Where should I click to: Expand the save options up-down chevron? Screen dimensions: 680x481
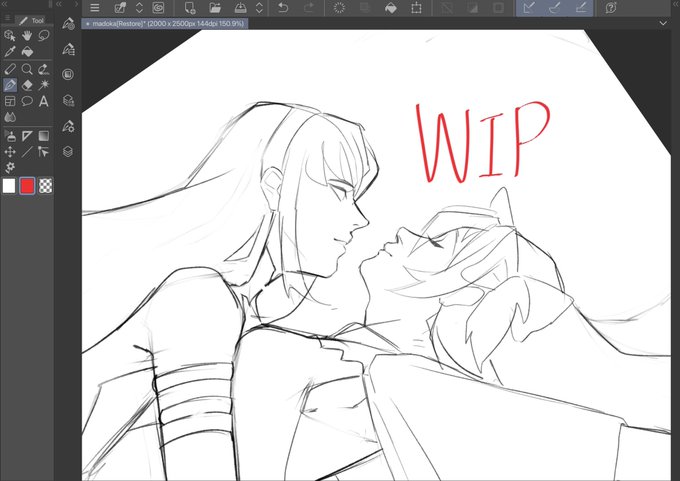259,8
